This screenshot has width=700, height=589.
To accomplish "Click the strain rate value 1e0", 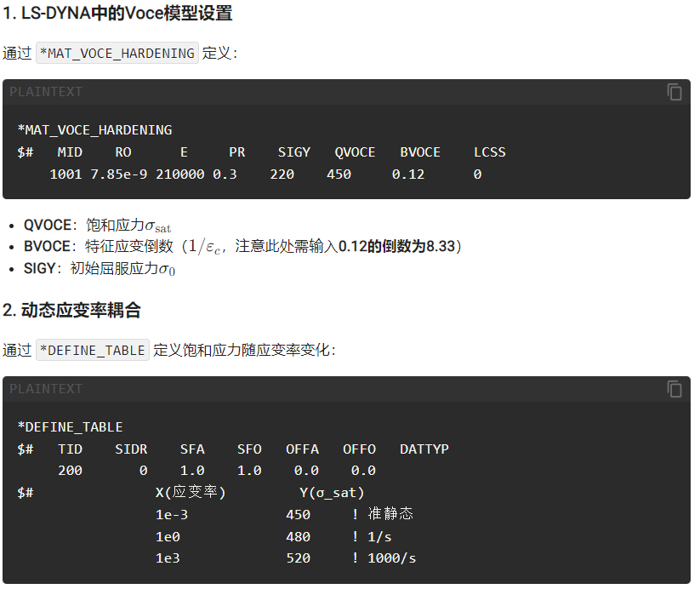I will (x=168, y=537).
